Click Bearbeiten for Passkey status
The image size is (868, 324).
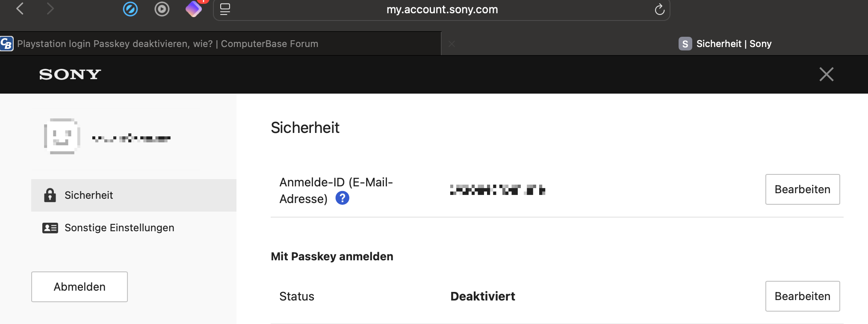[x=802, y=296]
